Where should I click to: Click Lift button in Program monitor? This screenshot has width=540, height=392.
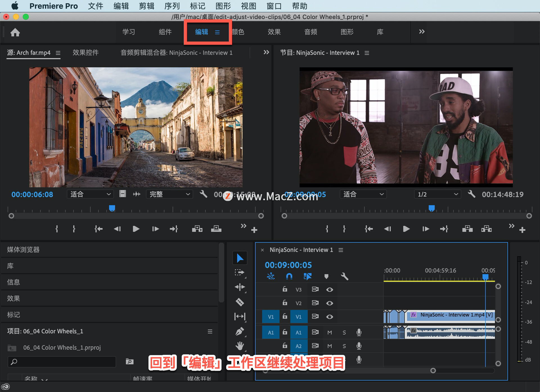click(467, 229)
